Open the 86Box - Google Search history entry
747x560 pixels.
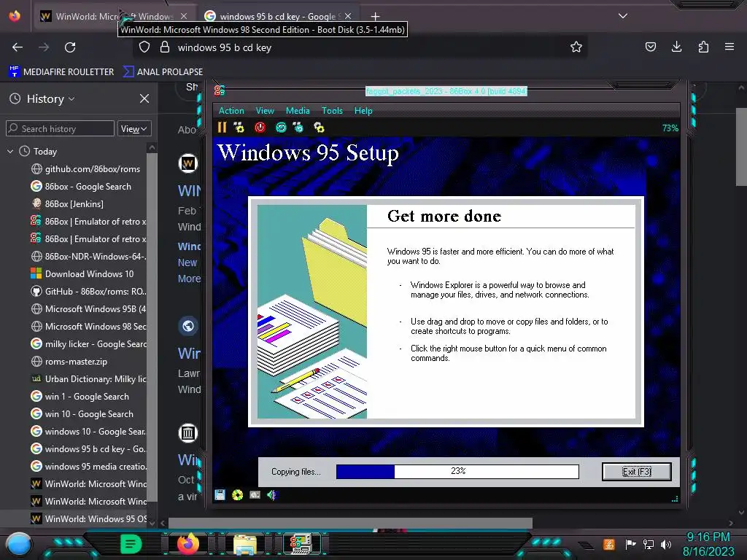coord(81,186)
